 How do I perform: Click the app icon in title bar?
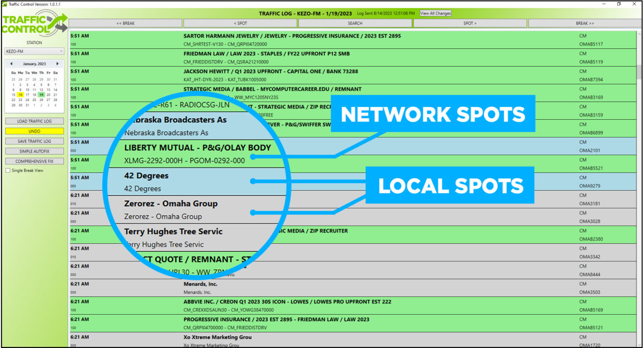[x=4, y=4]
